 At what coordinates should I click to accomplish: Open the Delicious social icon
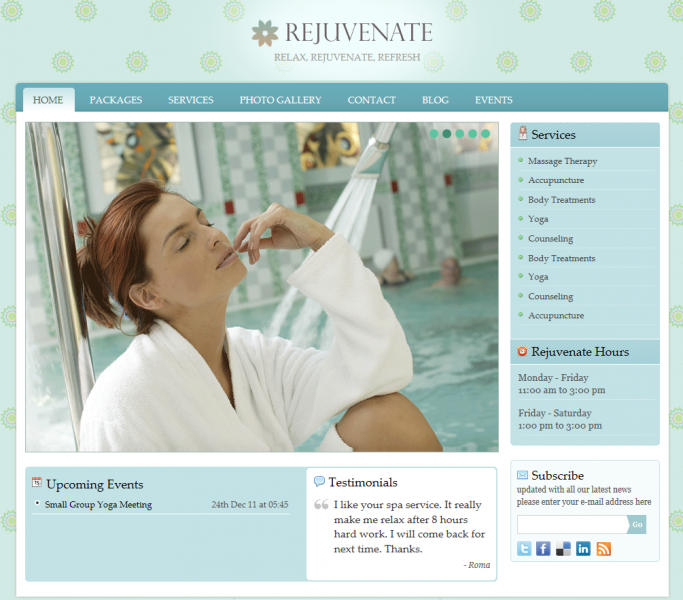[x=563, y=549]
